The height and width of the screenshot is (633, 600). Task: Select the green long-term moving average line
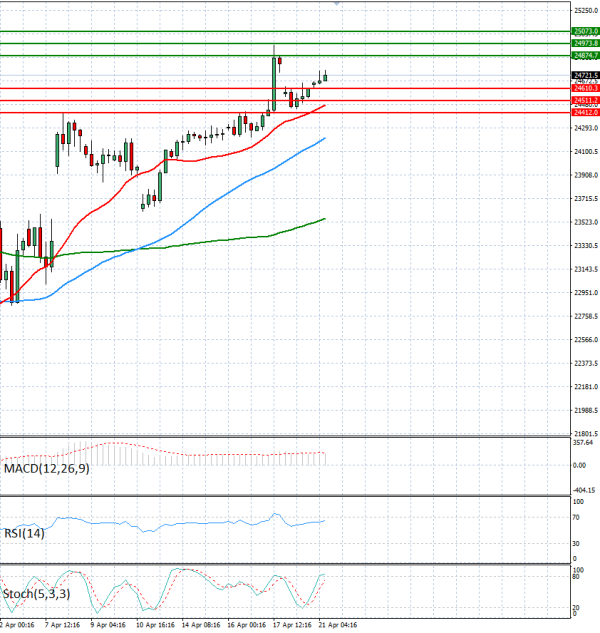coord(200,242)
